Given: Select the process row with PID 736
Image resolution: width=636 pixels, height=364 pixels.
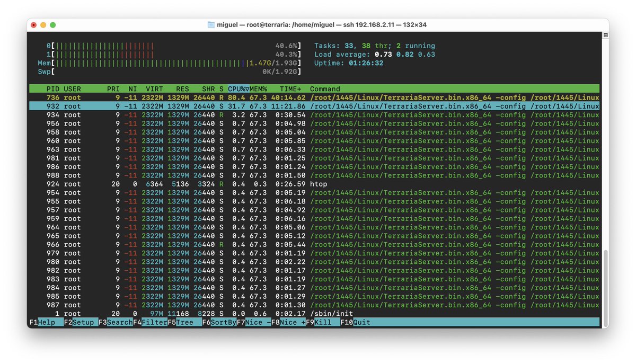Looking at the screenshot, I should click(314, 97).
